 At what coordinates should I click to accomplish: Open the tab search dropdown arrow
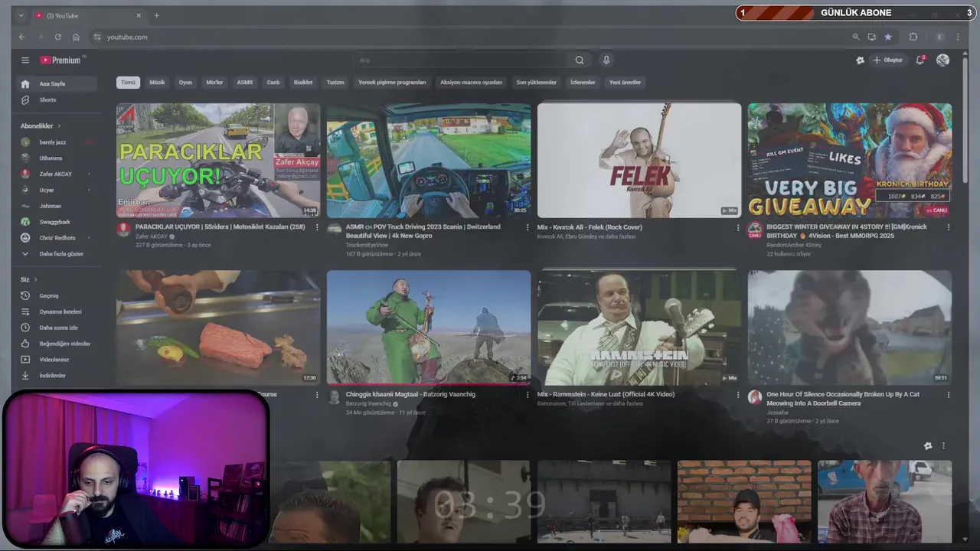tap(21, 15)
